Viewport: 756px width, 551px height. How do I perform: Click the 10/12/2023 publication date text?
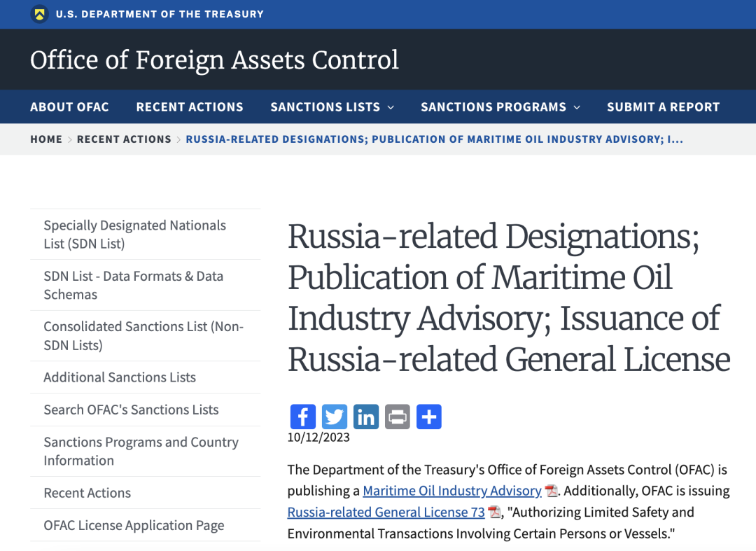tap(318, 438)
